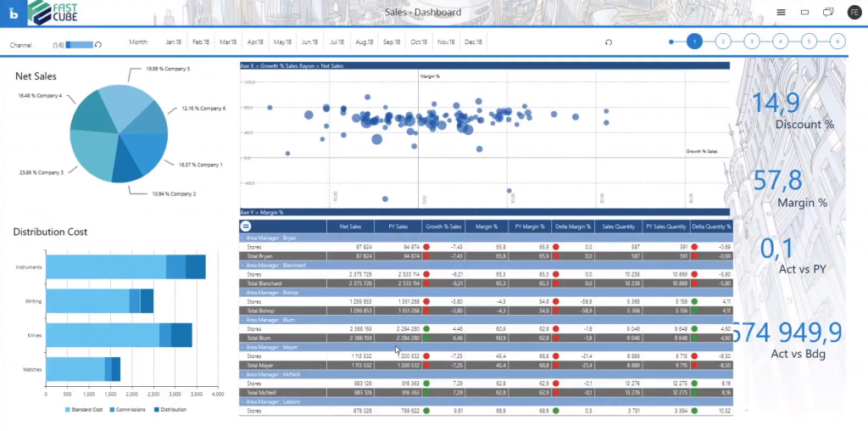Open the FE user profile avatar
The height and width of the screenshot is (431, 868).
[853, 13]
